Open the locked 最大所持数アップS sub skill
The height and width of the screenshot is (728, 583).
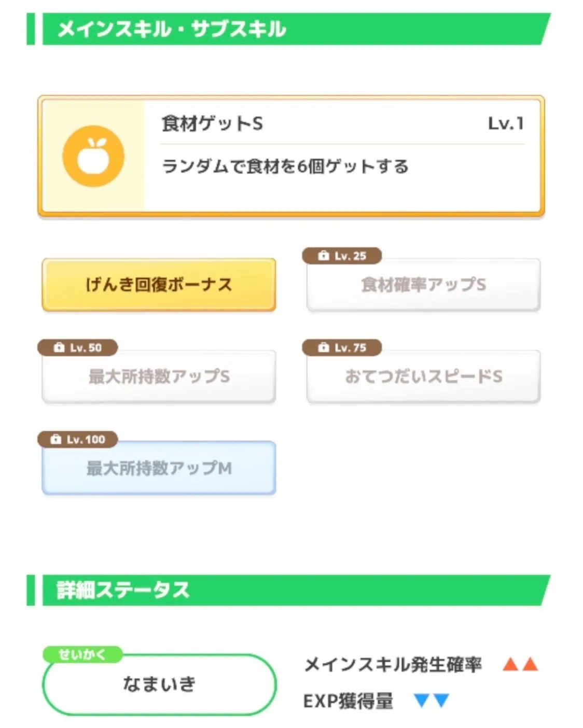click(x=159, y=376)
